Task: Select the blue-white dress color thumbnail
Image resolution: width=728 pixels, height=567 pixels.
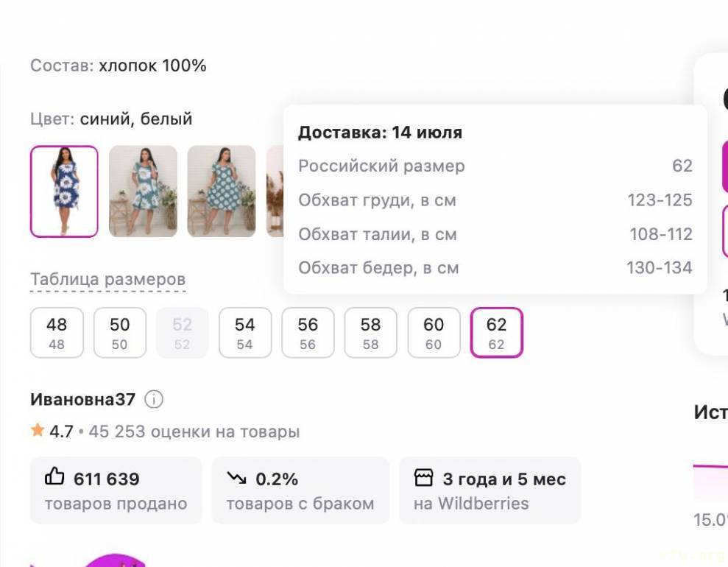Action: coord(64,191)
